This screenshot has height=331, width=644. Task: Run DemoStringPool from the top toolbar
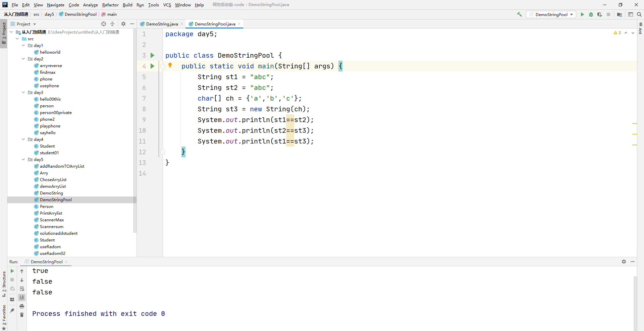[x=582, y=14]
